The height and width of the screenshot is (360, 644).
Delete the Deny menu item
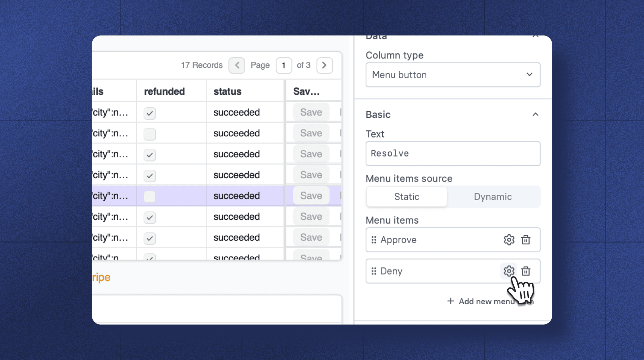tap(526, 271)
